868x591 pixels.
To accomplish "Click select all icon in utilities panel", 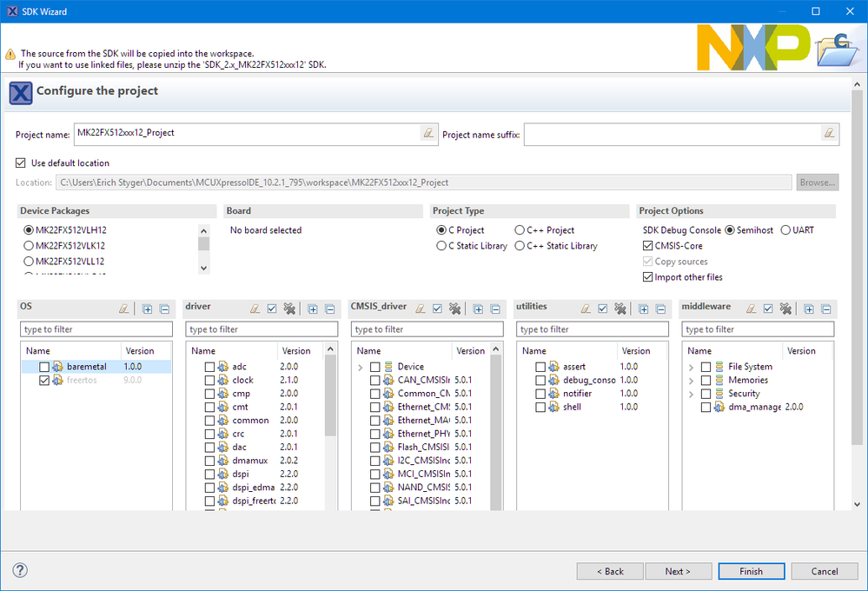I will (x=602, y=309).
